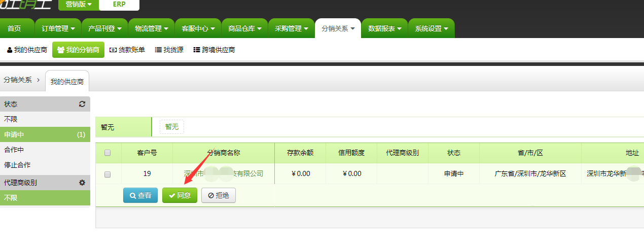Tick the checkbox for customer row 19
644x246 pixels.
[108, 174]
